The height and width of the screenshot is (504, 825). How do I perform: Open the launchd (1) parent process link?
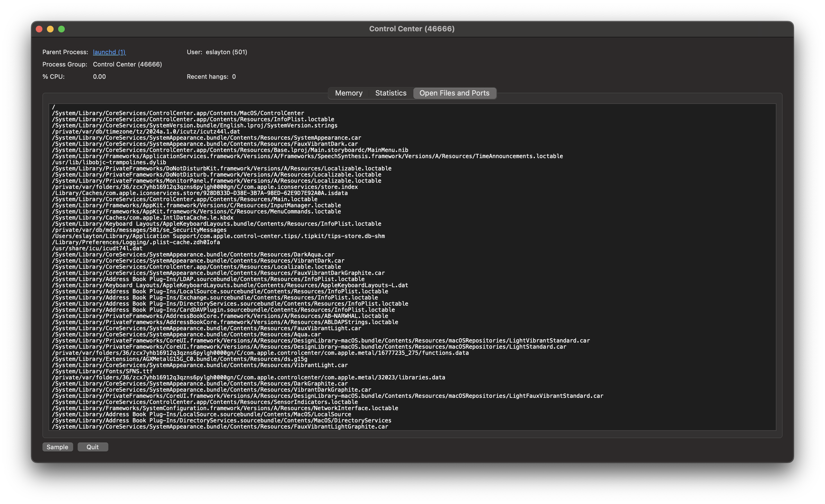pos(109,52)
